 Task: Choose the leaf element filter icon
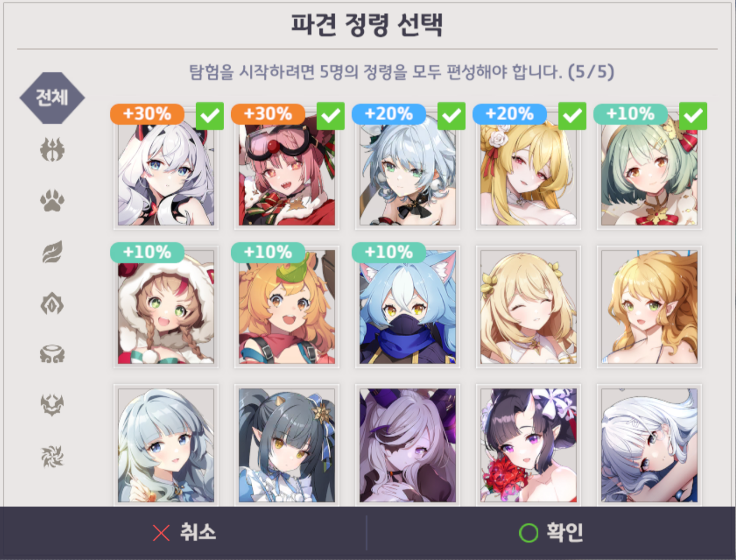tap(52, 252)
